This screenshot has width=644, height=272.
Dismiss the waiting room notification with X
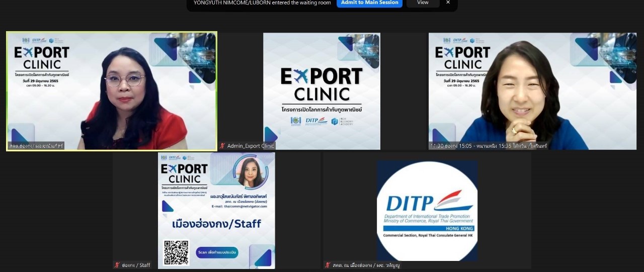coord(448,3)
